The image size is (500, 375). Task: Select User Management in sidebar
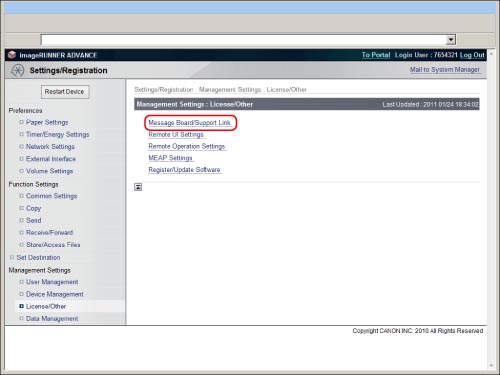52,282
